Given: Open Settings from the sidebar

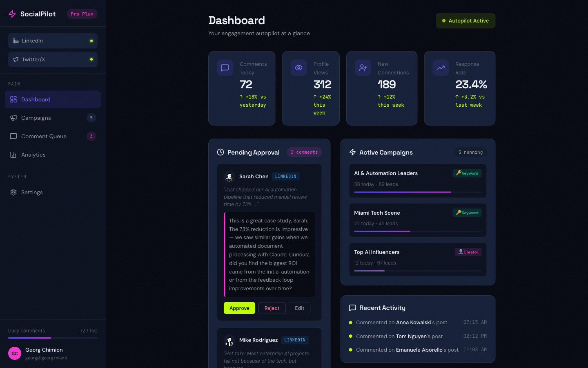Looking at the screenshot, I should tap(53, 192).
